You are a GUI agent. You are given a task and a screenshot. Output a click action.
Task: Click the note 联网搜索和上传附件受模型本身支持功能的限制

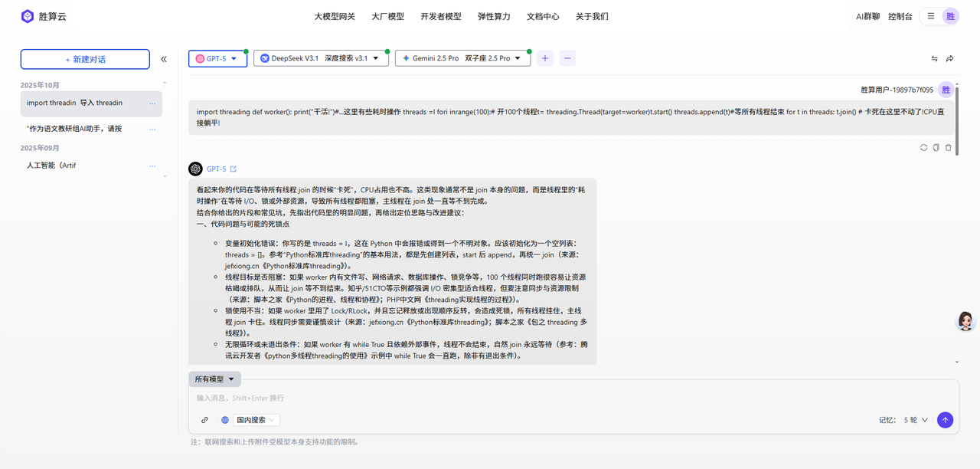tap(275, 441)
